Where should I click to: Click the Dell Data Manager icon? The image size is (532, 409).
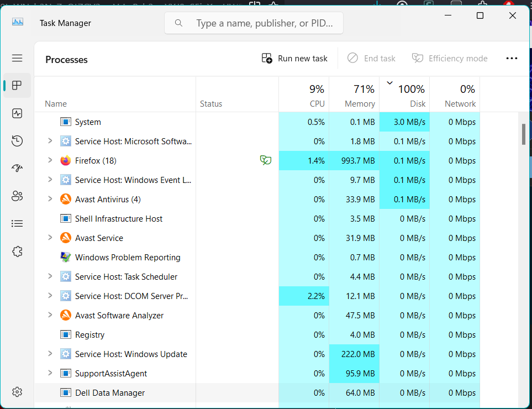pyautogui.click(x=66, y=393)
